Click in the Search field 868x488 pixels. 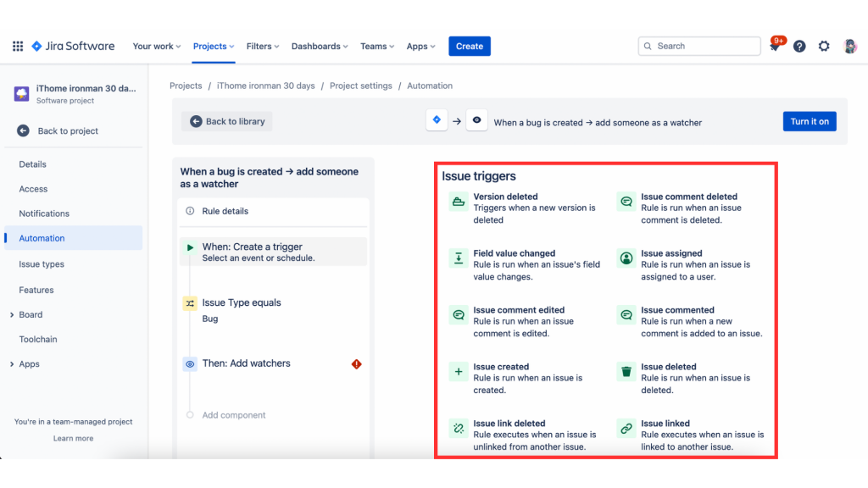(x=699, y=46)
